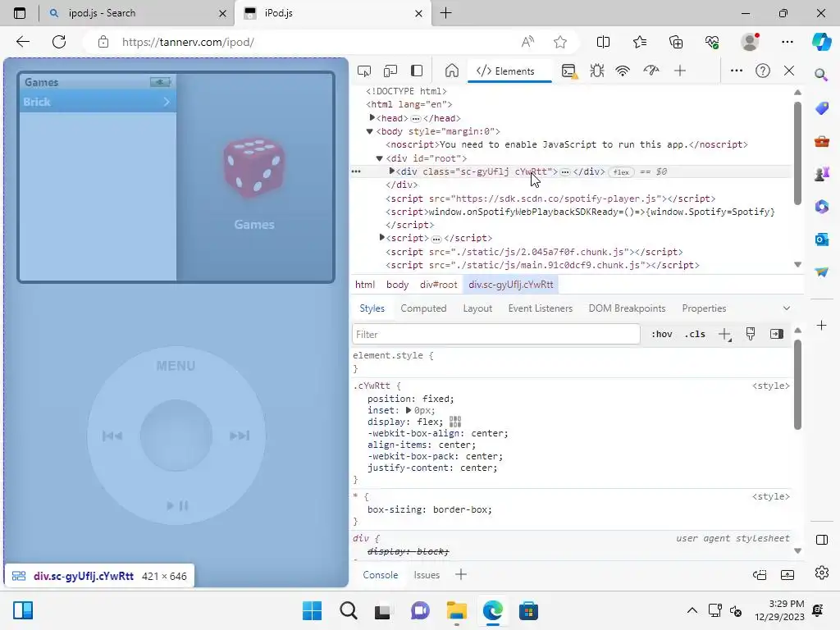Viewport: 840px width, 630px height.
Task: Open the flexbox editor icon beside display: flex
Action: pyautogui.click(x=455, y=422)
